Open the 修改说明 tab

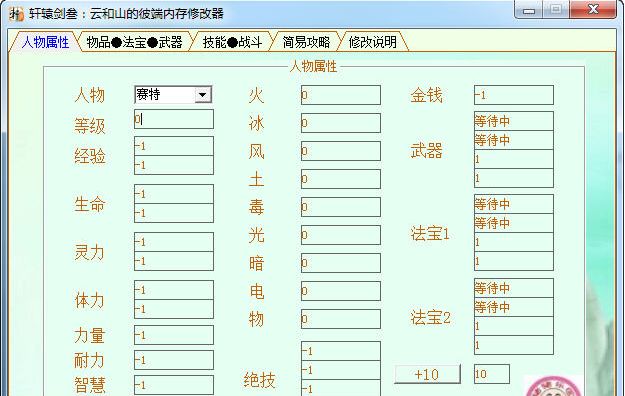(372, 42)
